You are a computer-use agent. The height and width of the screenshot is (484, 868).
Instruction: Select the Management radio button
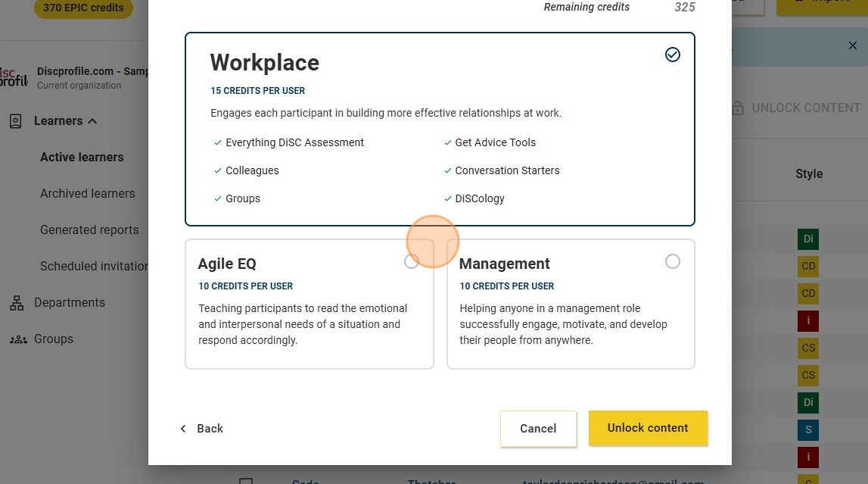[673, 261]
